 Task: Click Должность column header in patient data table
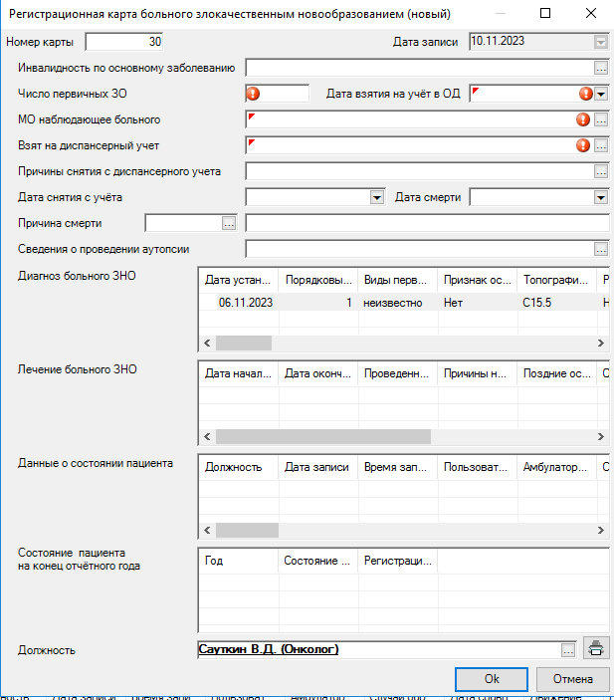coord(238,467)
